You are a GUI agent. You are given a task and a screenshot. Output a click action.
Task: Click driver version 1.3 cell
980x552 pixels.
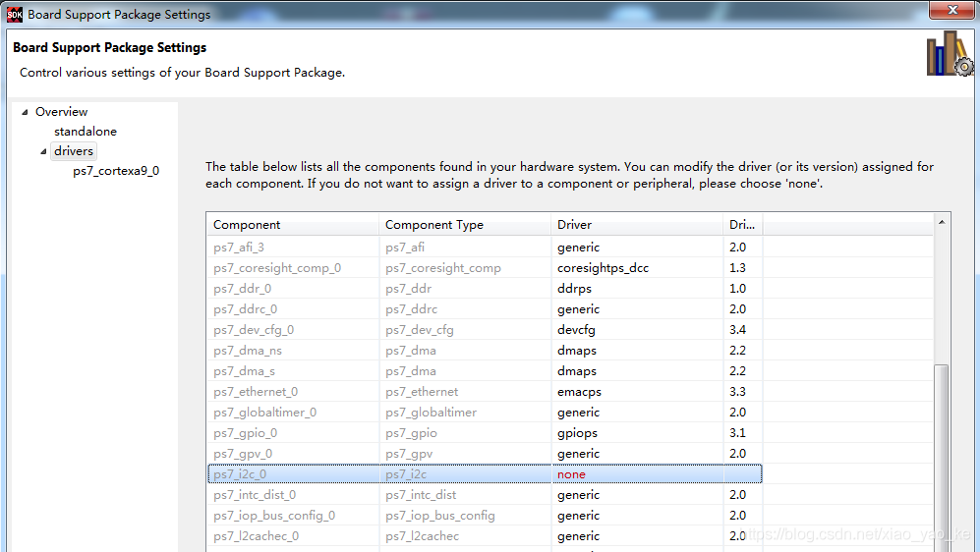pos(742,268)
